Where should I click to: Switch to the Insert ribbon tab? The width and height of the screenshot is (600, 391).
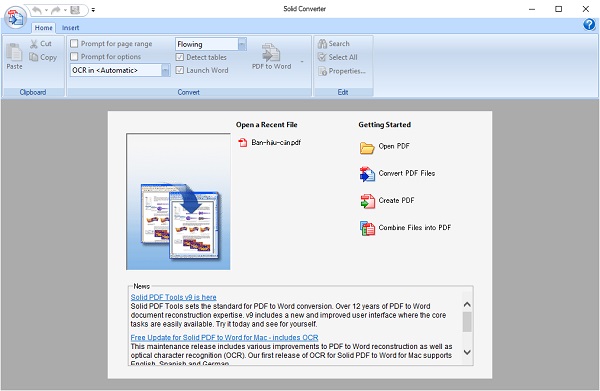click(70, 28)
